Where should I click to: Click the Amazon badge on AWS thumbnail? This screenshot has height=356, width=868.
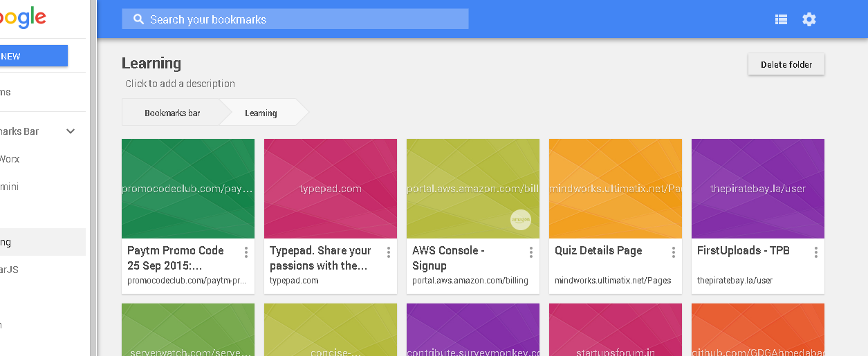(520, 219)
